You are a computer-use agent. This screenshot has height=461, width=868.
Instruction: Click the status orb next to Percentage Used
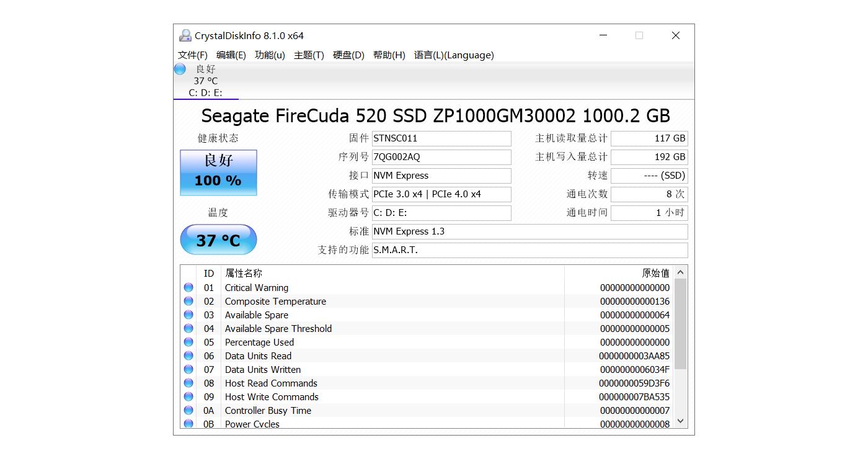pos(188,342)
